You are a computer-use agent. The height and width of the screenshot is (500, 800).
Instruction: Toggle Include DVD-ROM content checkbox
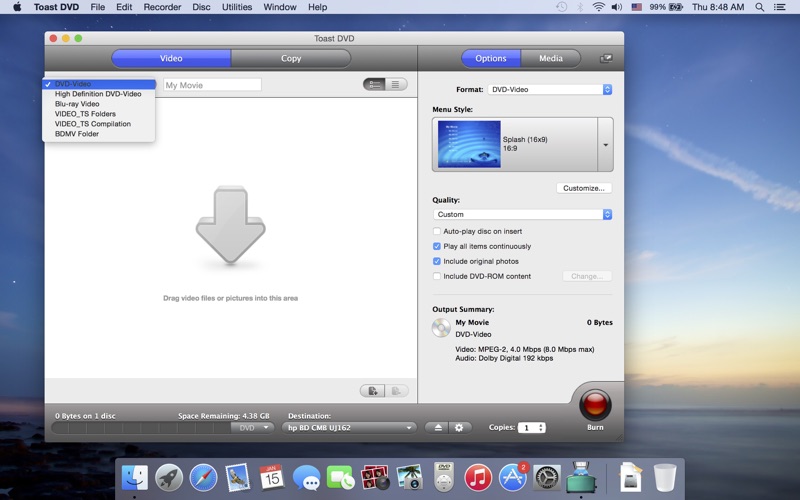[437, 276]
